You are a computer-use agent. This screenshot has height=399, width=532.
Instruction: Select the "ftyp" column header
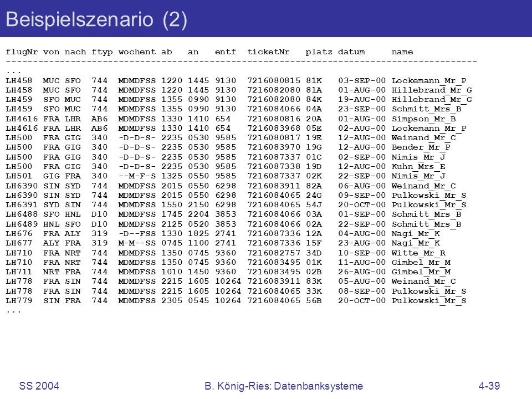coord(102,52)
